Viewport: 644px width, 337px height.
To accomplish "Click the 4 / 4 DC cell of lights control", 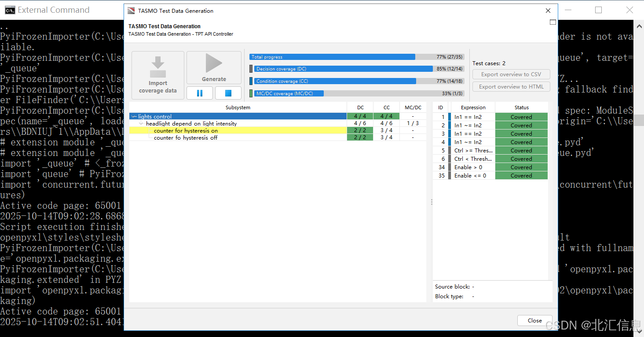I will click(x=360, y=116).
